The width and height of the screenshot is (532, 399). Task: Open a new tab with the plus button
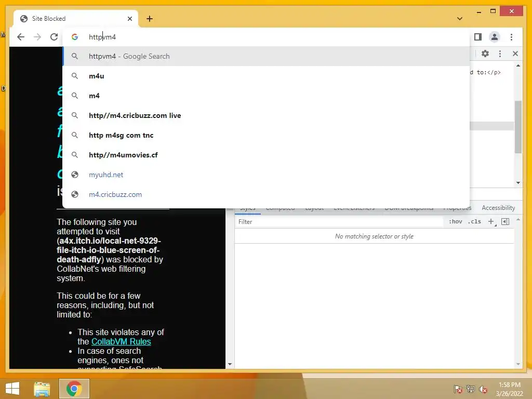tap(150, 19)
